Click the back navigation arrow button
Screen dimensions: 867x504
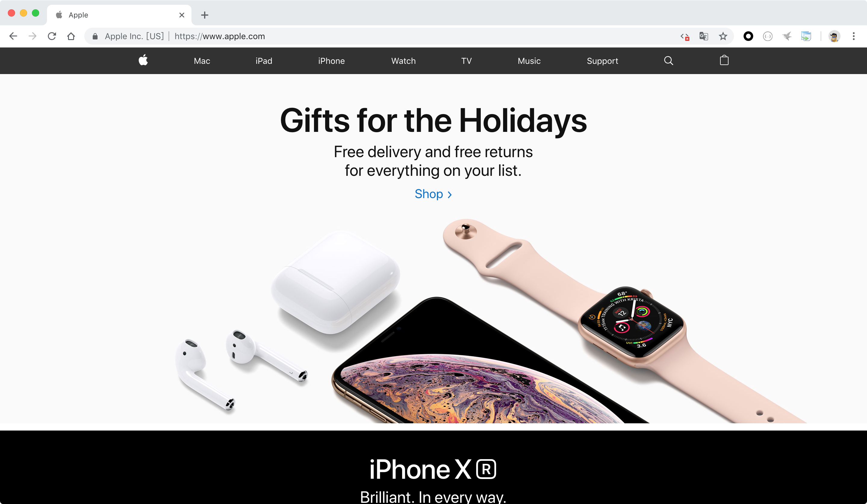click(x=14, y=36)
